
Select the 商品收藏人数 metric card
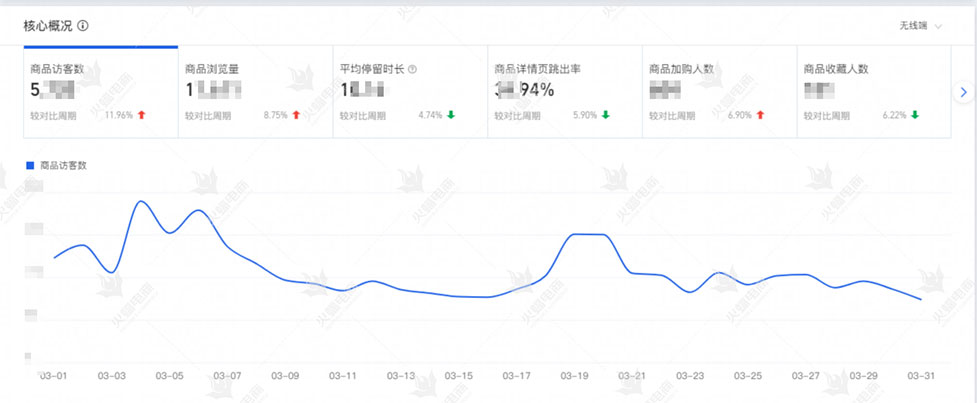pos(872,92)
